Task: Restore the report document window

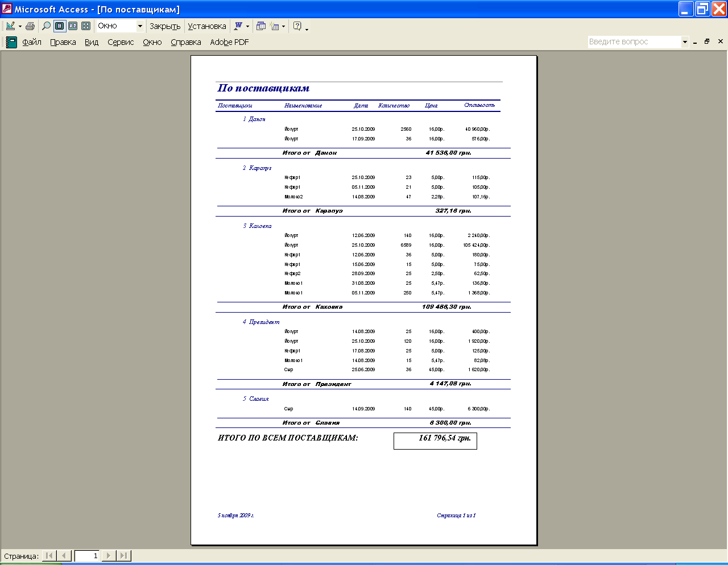Action: [707, 41]
